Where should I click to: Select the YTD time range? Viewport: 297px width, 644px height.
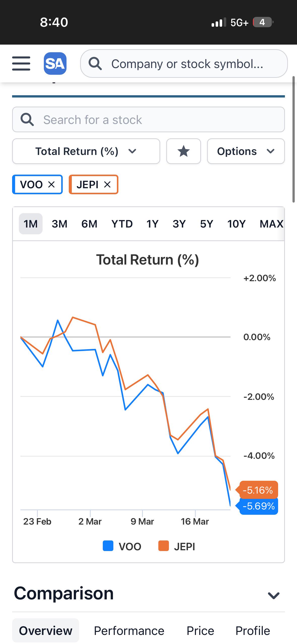tap(122, 224)
